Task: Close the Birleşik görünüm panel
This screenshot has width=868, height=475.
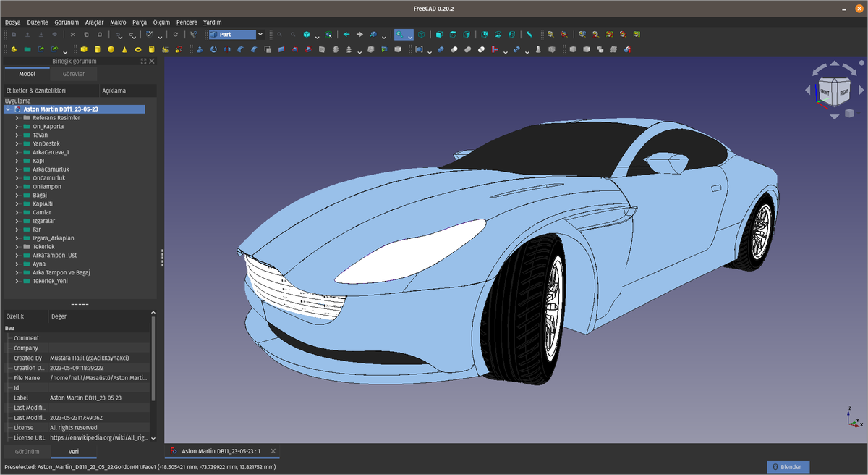Action: [152, 62]
